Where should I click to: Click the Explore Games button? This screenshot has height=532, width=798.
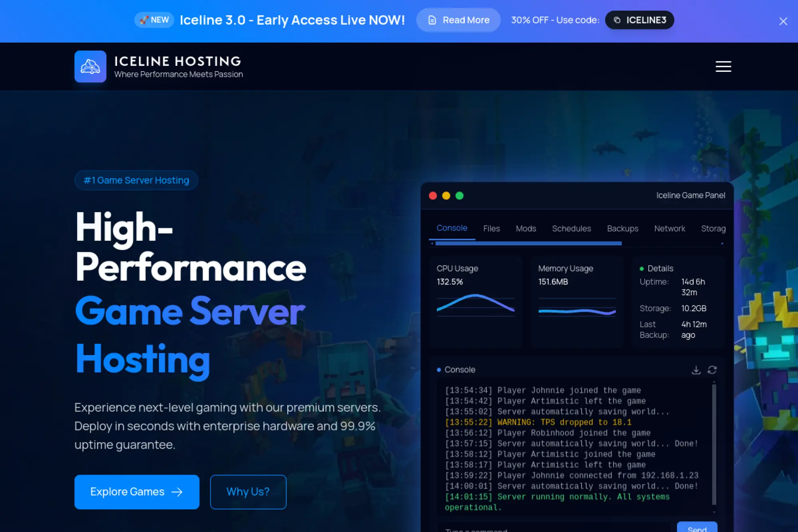click(136, 492)
